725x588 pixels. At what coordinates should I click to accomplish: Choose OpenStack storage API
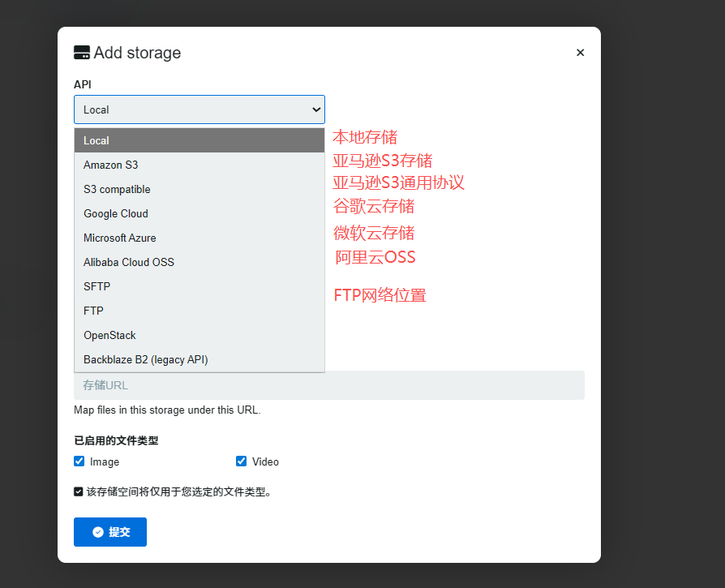pos(199,335)
